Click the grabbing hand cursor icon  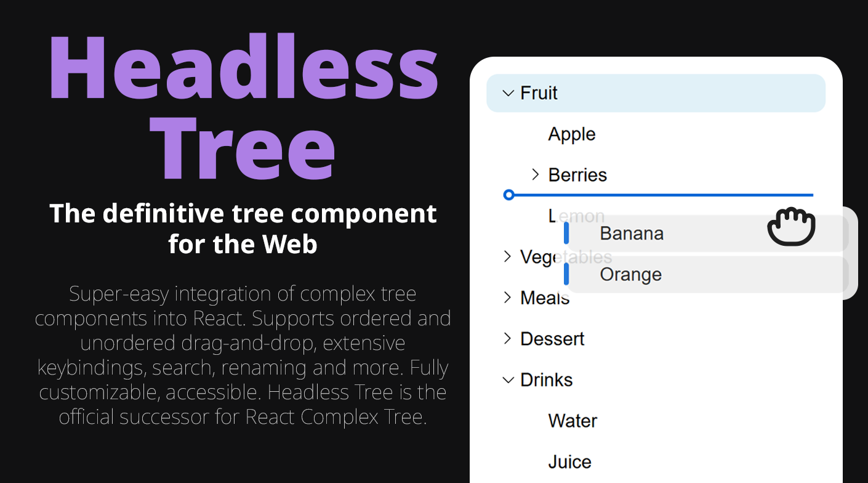point(792,227)
